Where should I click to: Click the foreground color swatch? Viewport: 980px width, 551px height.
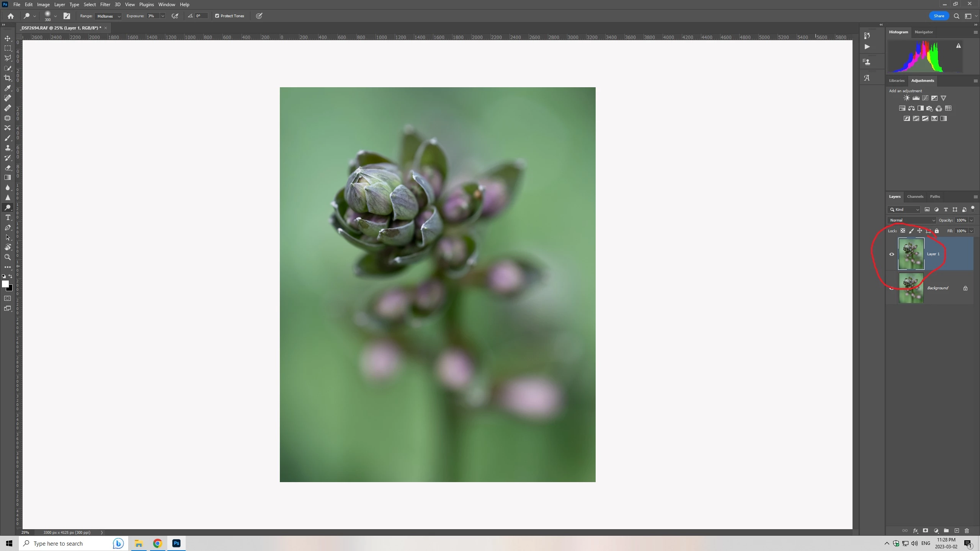(x=5, y=284)
